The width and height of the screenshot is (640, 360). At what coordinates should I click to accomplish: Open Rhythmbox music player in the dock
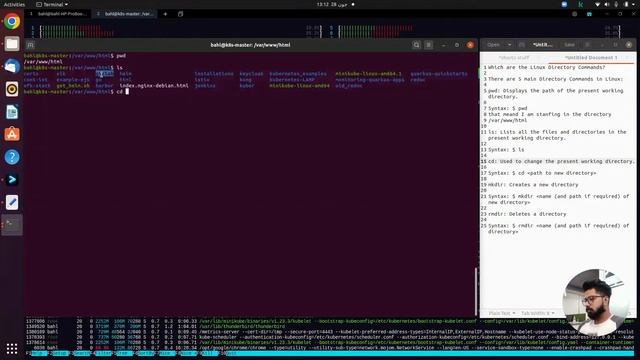coord(12,89)
